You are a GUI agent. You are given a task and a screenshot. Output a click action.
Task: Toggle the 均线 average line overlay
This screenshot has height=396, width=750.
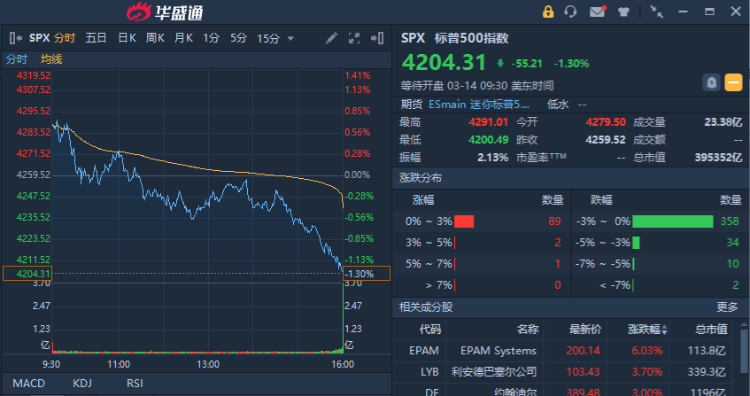(x=51, y=59)
